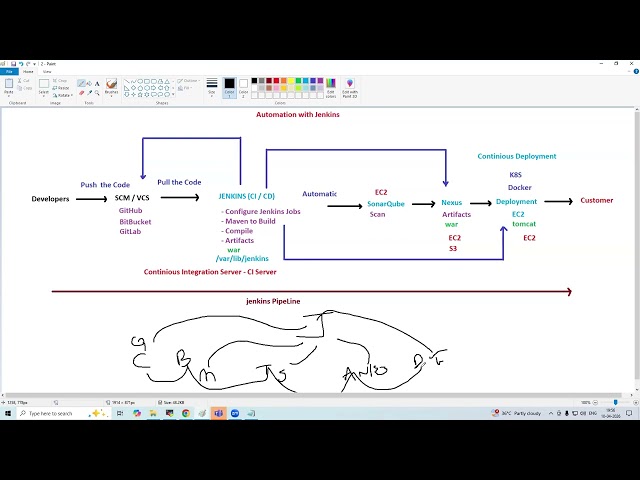
Task: Choose the Curve shape
Action: coord(133,81)
